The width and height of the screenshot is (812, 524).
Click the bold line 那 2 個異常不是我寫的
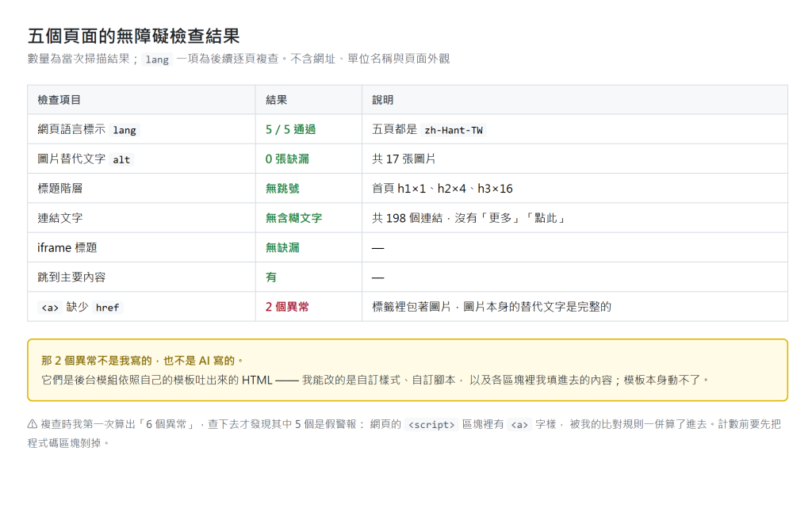pos(142,361)
